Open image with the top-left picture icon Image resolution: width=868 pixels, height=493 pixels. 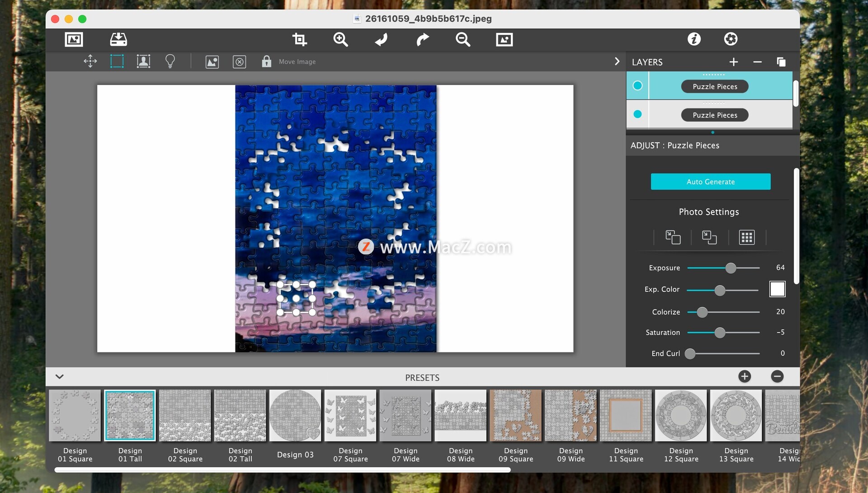pyautogui.click(x=74, y=39)
